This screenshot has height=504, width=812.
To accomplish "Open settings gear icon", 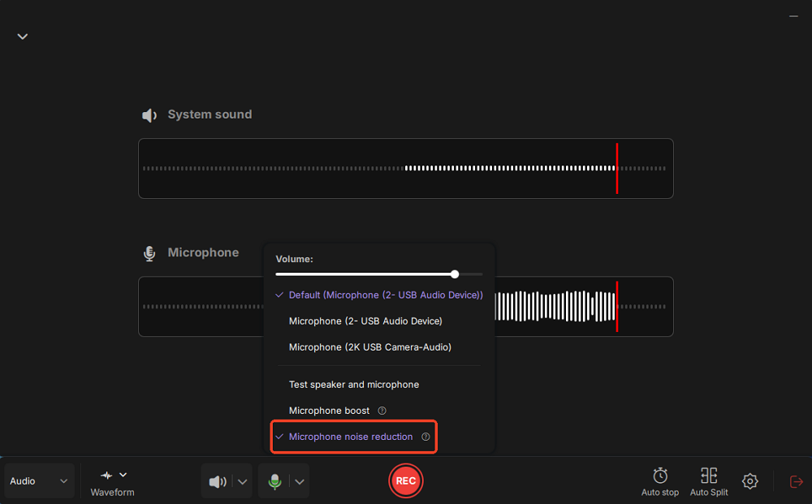I will pos(749,481).
